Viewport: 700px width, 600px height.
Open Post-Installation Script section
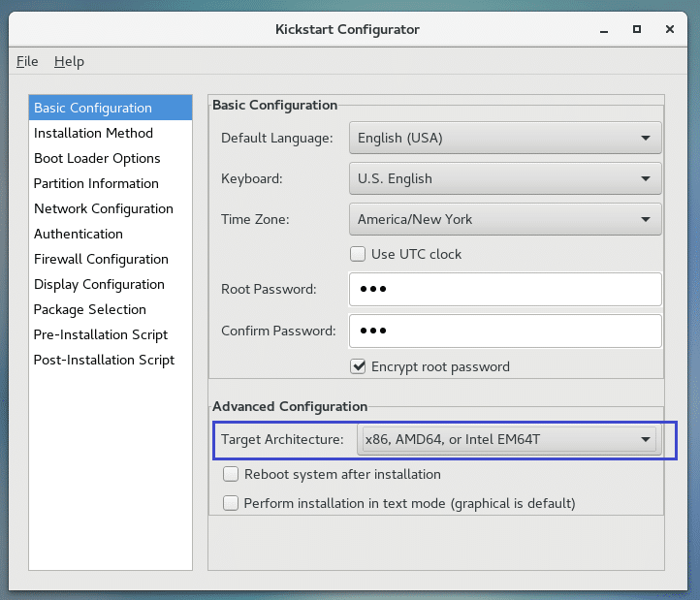pyautogui.click(x=104, y=360)
